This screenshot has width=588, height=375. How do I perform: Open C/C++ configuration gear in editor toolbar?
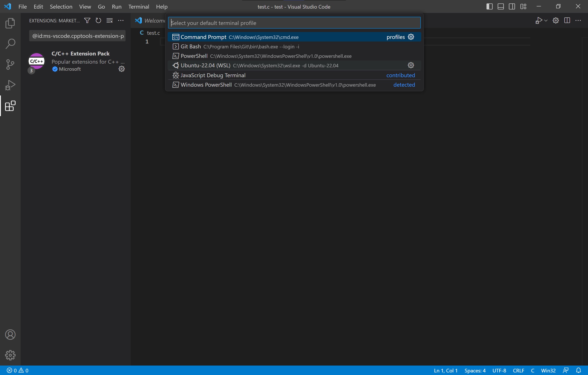tap(556, 20)
